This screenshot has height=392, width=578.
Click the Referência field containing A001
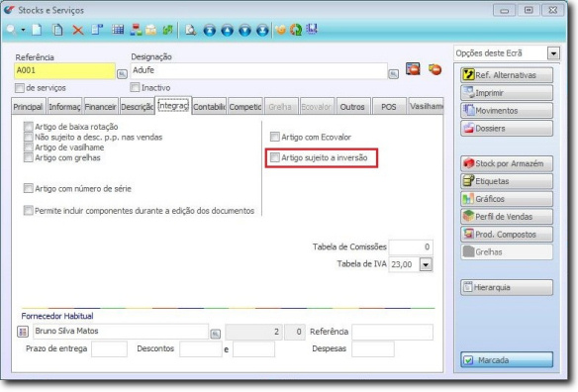point(64,71)
